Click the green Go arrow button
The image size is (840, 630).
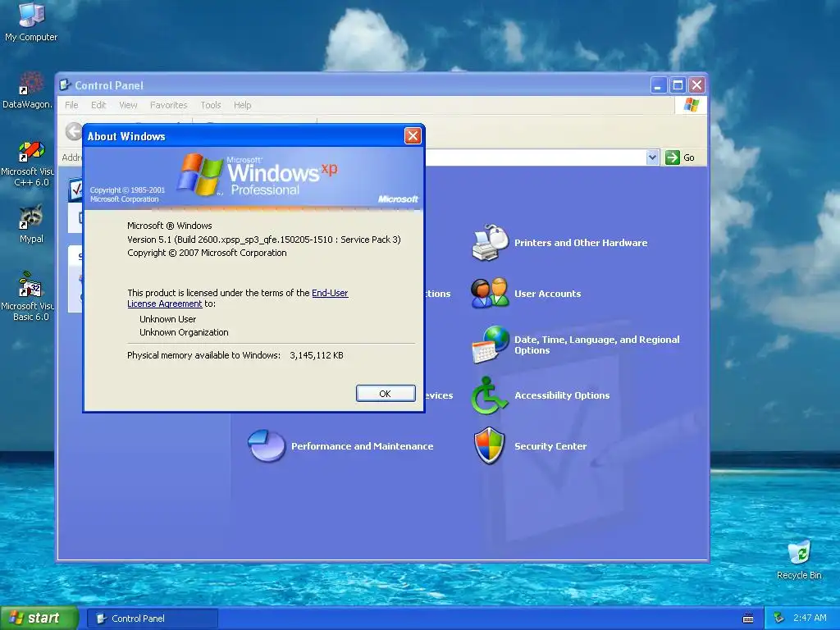click(x=673, y=157)
